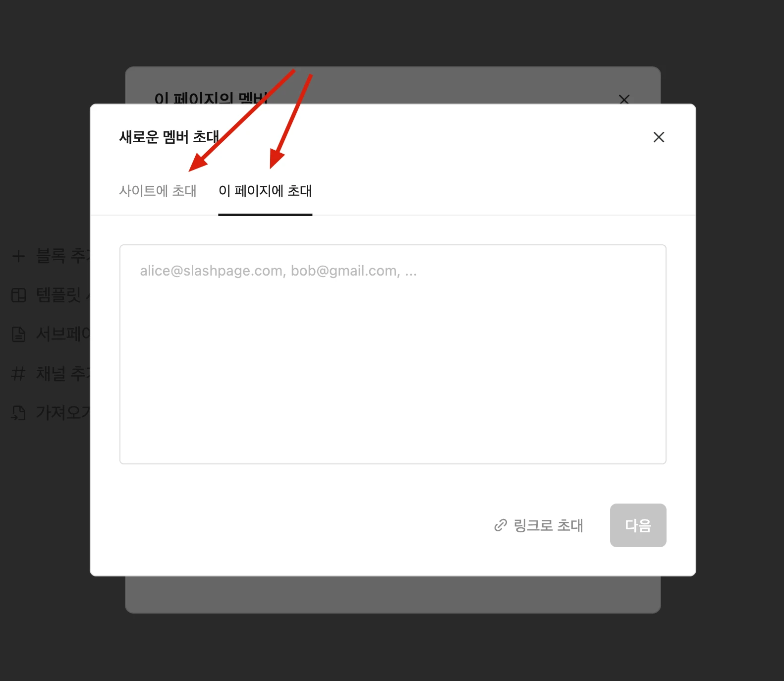The image size is (784, 681).
Task: Choose the 가져오기 sidebar entry
Action: [51, 412]
